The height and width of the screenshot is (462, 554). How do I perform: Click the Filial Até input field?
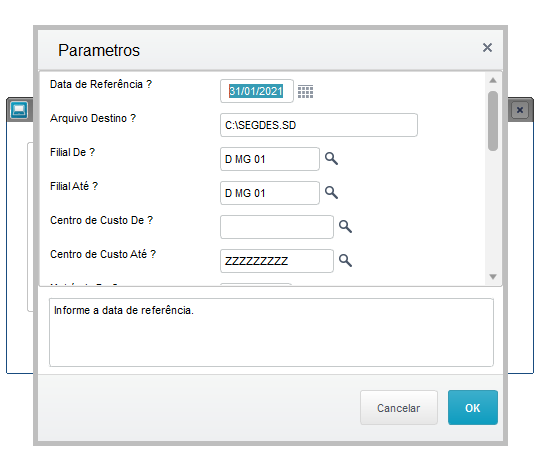[x=270, y=193]
